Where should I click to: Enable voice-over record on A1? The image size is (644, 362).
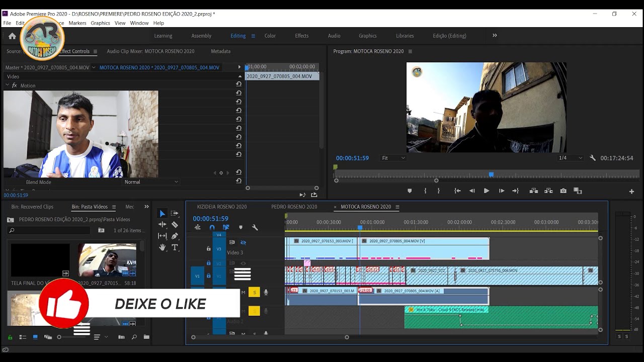coord(266,292)
